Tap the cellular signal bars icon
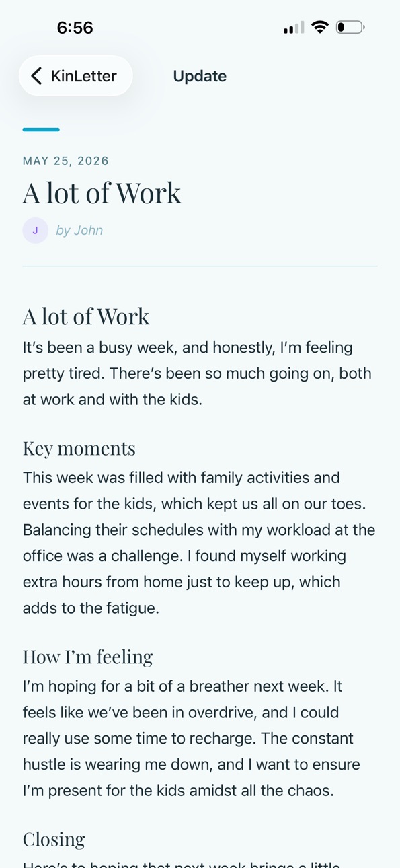The width and height of the screenshot is (400, 868). click(x=294, y=27)
